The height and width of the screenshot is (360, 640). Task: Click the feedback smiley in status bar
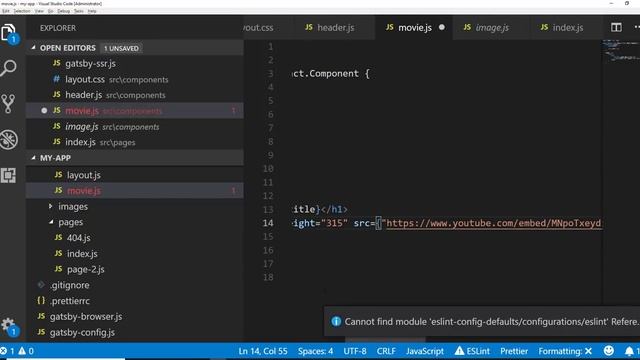point(609,351)
